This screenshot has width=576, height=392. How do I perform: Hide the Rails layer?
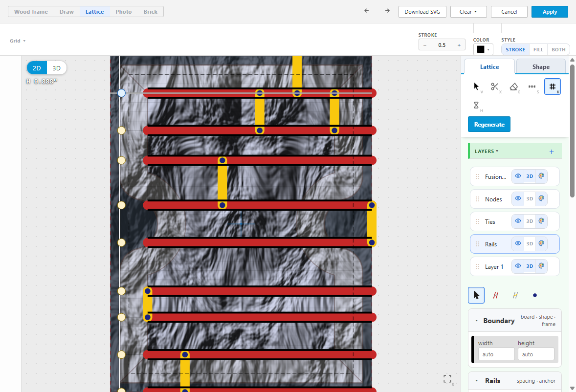coord(518,243)
